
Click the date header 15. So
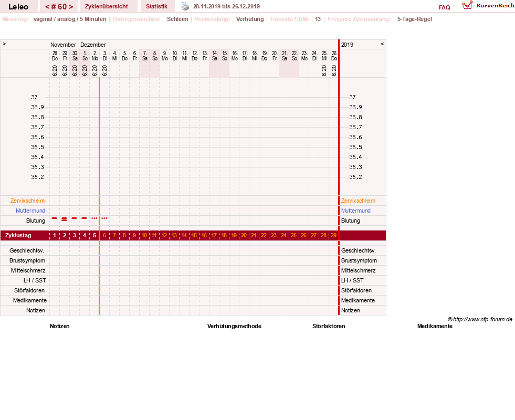(225, 56)
